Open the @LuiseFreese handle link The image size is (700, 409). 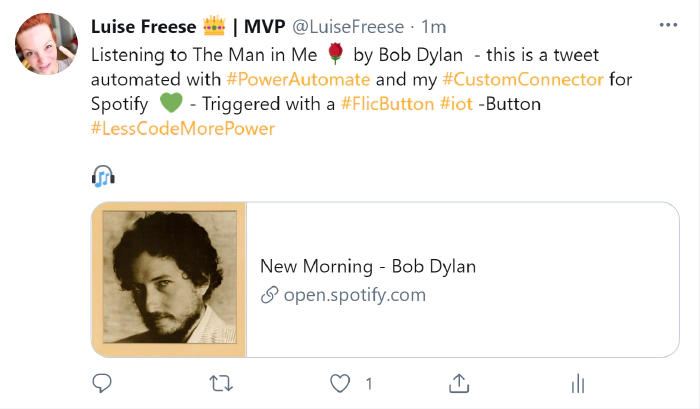[348, 27]
